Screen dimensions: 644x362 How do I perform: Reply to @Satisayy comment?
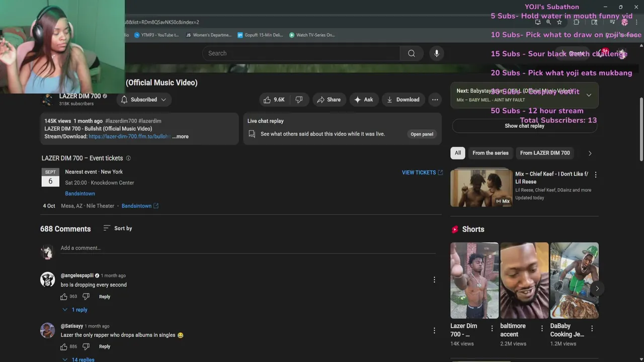coord(105,346)
